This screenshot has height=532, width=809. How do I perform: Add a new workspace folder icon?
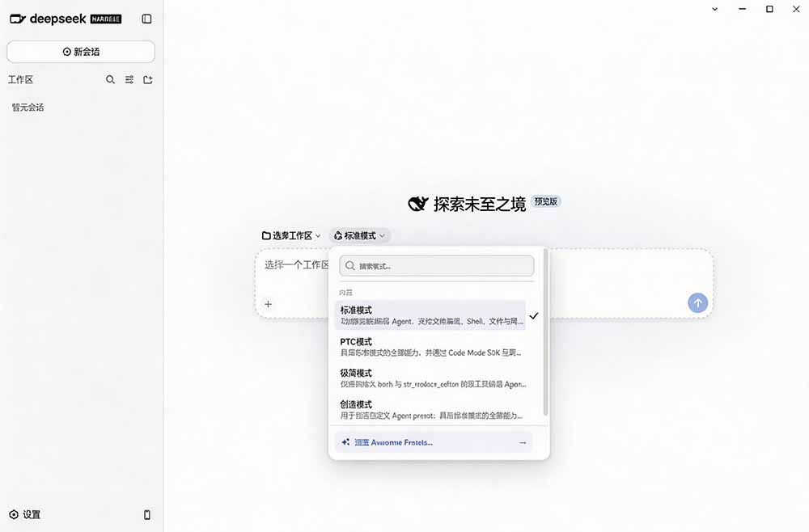click(147, 79)
